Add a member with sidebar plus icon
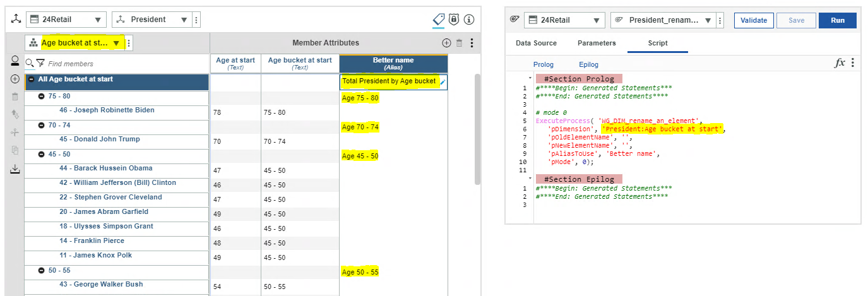The width and height of the screenshot is (868, 296). [15, 80]
